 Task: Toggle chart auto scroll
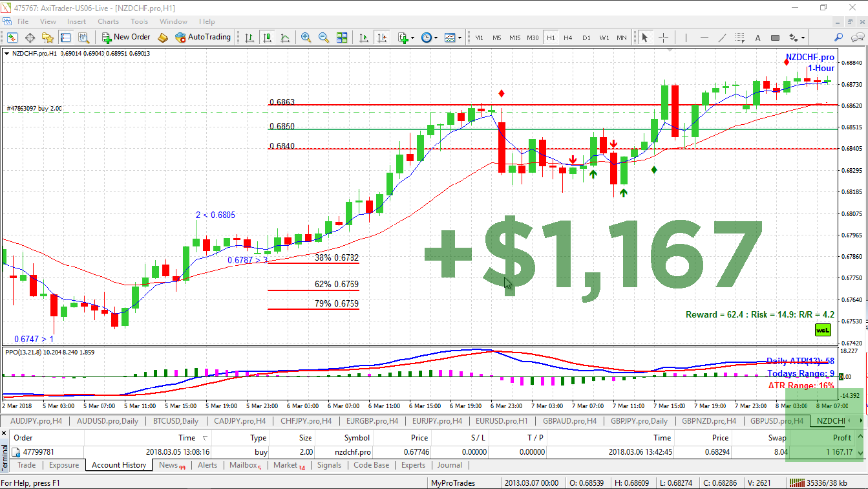pos(364,38)
